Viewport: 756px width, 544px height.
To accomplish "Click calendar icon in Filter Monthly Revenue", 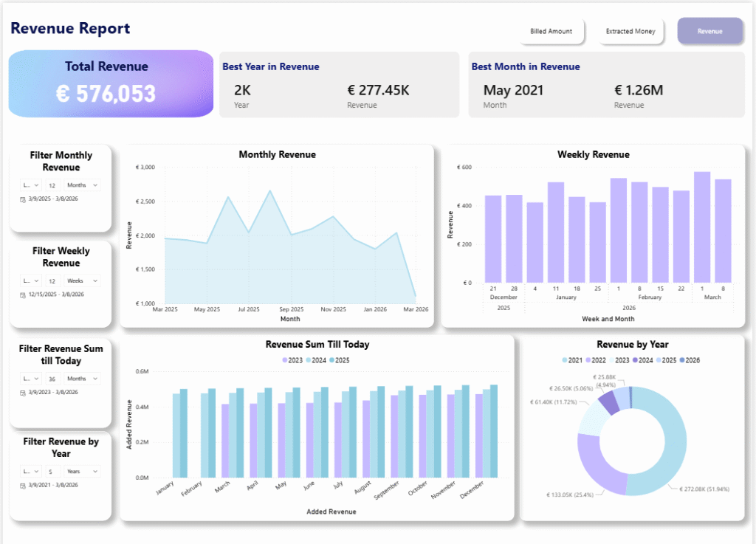I will (22, 200).
